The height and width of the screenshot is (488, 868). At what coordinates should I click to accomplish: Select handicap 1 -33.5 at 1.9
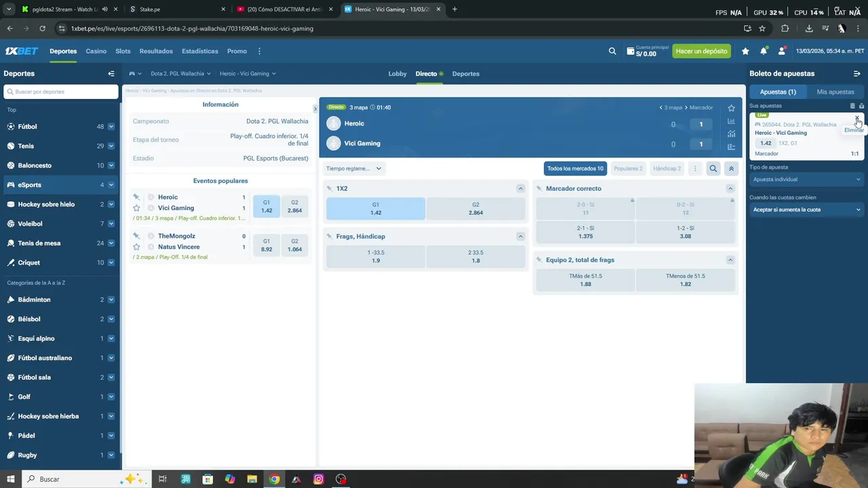coord(376,257)
